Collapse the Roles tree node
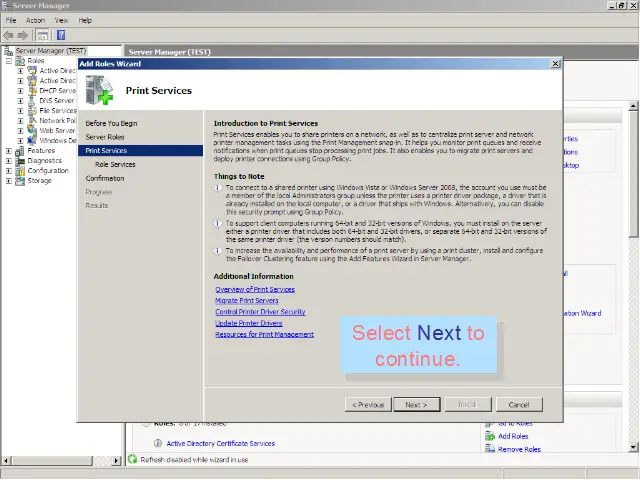Viewport: 640px width, 480px height. (9, 61)
